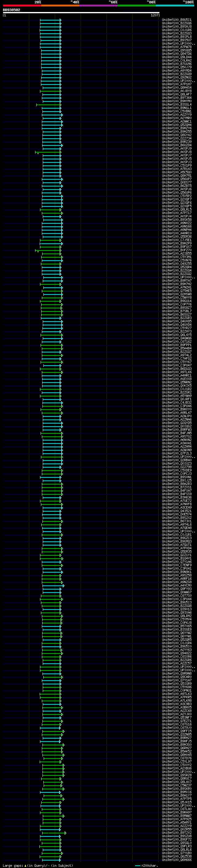Open hit UniRef100_C0J1R6
197x868 pixels.
tap(177, 30)
